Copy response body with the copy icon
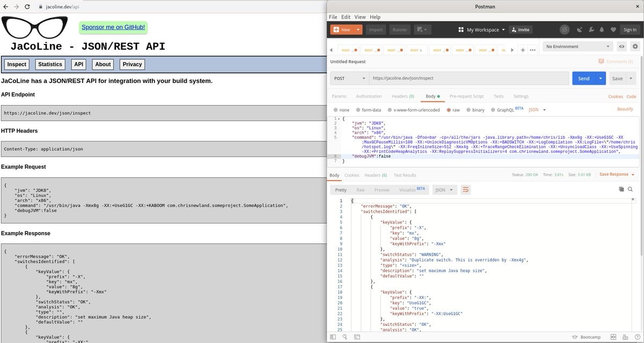This screenshot has width=644, height=343. (x=621, y=189)
